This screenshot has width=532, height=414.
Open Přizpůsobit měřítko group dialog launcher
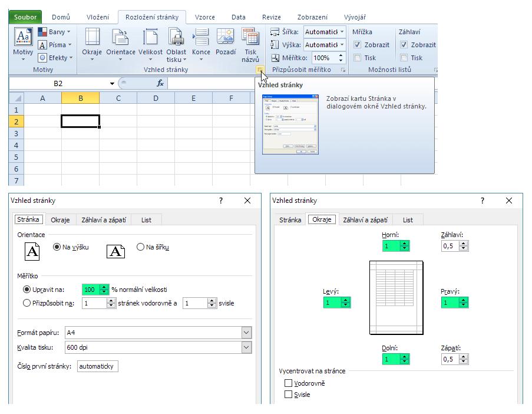pyautogui.click(x=343, y=70)
